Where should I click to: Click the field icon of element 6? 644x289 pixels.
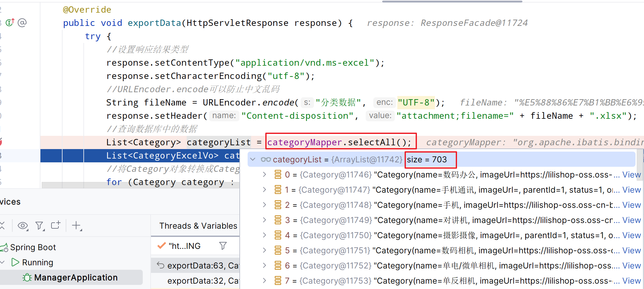278,266
